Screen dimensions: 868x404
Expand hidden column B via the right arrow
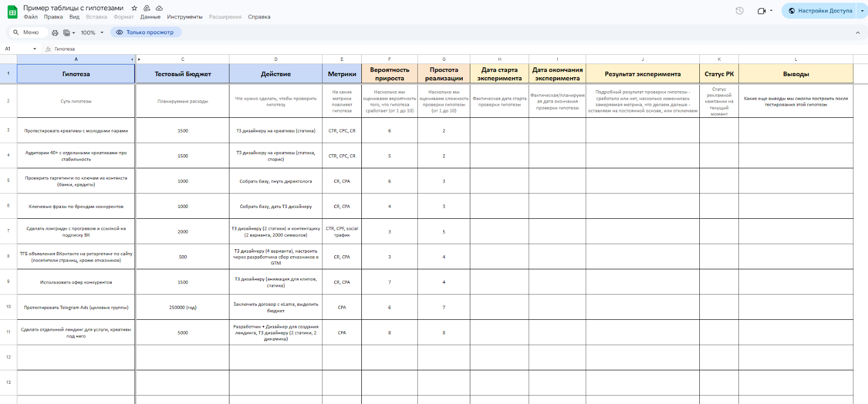[x=139, y=59]
